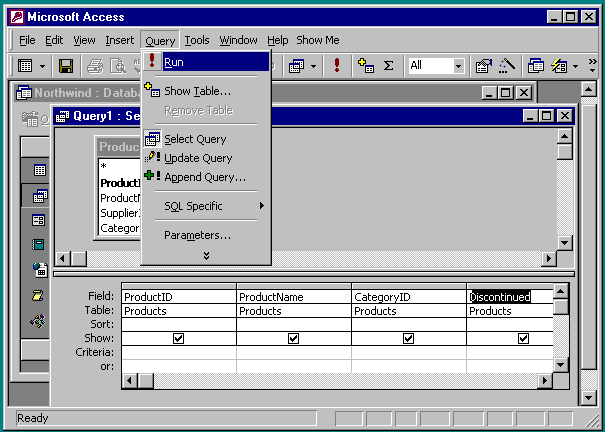Click the New Object toolbar icon
Image resolution: width=605 pixels, height=432 pixels.
click(559, 66)
